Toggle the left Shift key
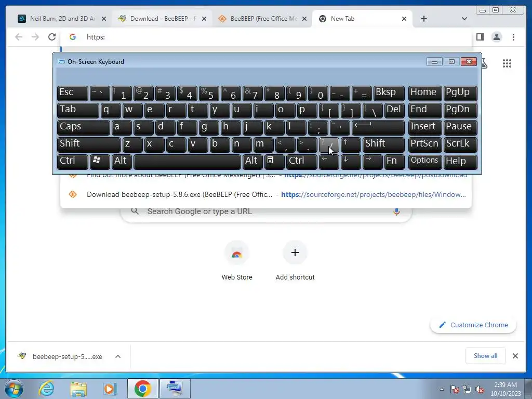Viewport: 532px width, 399px height. [x=89, y=144]
